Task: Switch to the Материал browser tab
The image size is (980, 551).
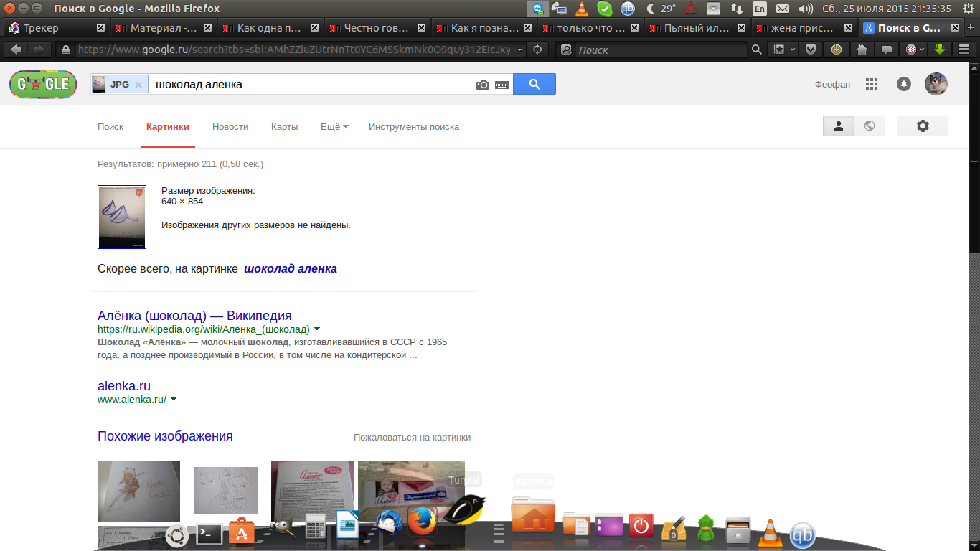Action: (164, 28)
